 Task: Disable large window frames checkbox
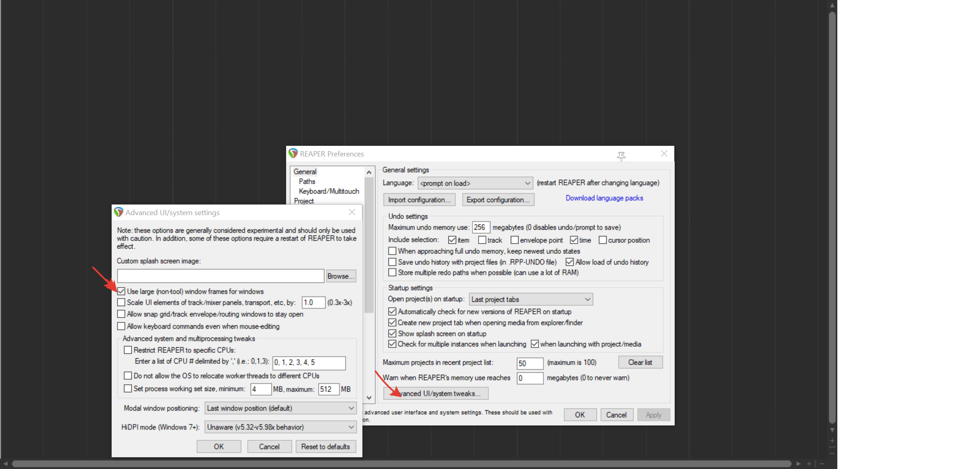[x=121, y=291]
